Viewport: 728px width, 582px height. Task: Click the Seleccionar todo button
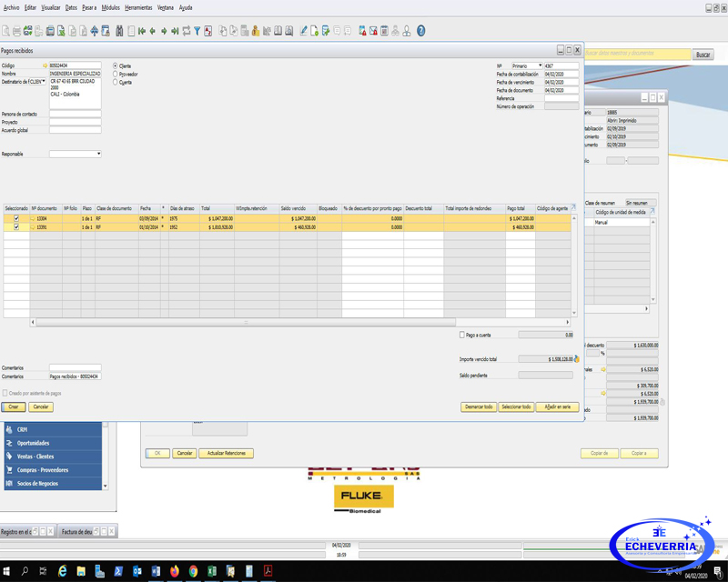coord(515,406)
